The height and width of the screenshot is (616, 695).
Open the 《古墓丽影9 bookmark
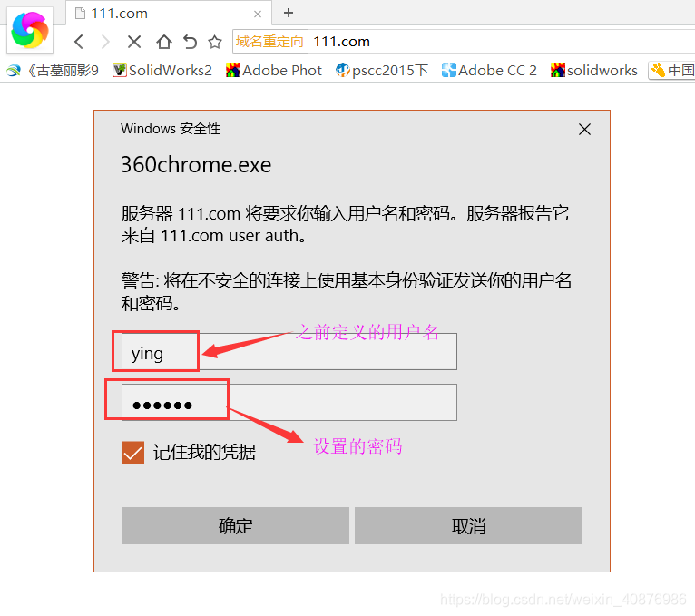click(54, 71)
